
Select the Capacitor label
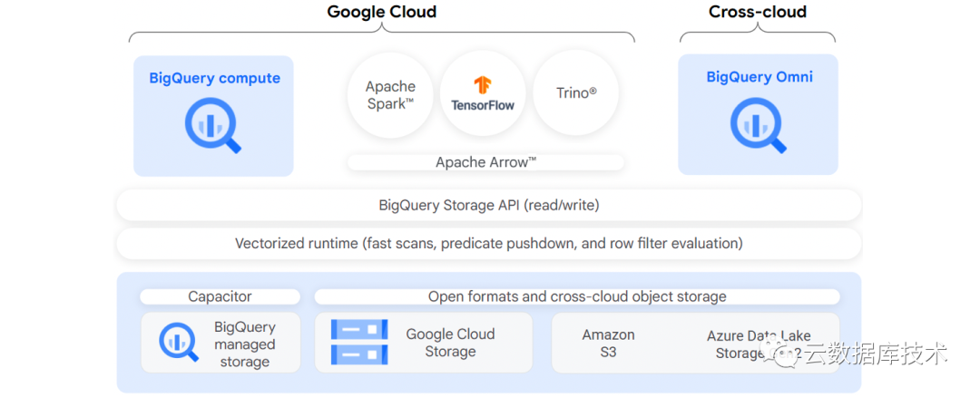click(220, 296)
